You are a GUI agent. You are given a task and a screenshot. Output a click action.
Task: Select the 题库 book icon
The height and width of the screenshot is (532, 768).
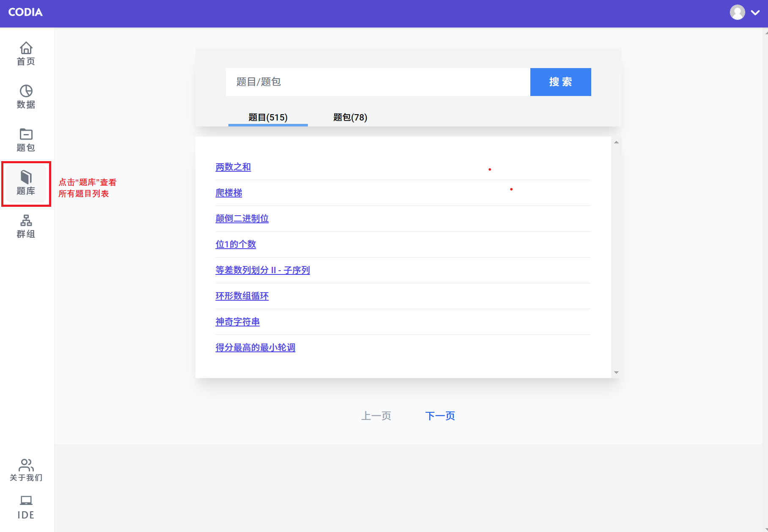26,177
